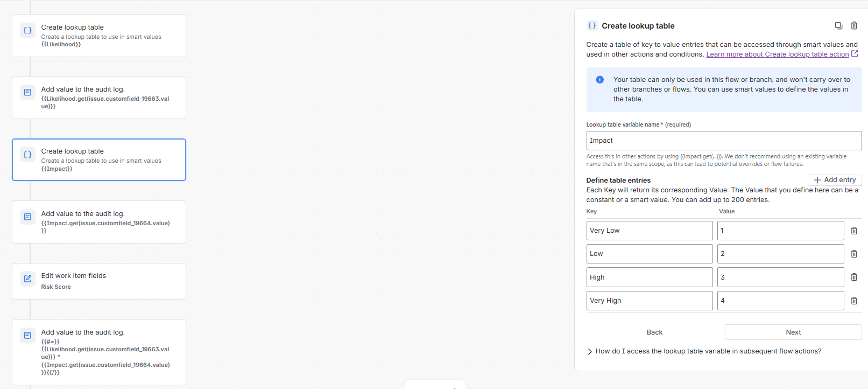The height and width of the screenshot is (389, 868).
Task: Open the Edit work item fields Risk Score card
Action: [99, 281]
